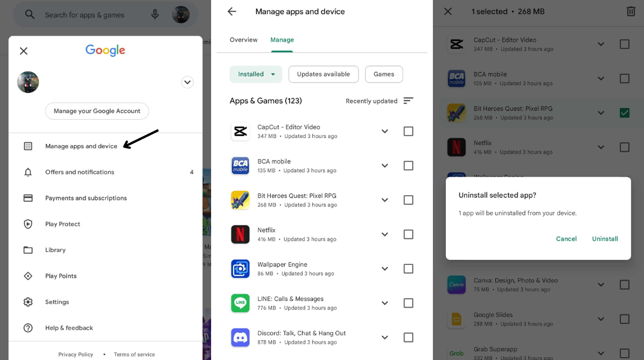644x360 pixels.
Task: Open the Installed filter dropdown
Action: (256, 74)
